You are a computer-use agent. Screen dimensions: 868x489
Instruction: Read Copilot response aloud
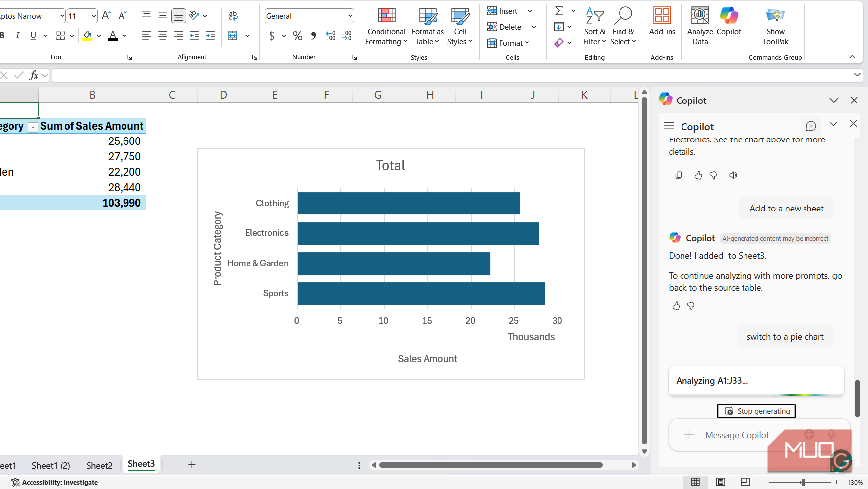click(x=733, y=175)
